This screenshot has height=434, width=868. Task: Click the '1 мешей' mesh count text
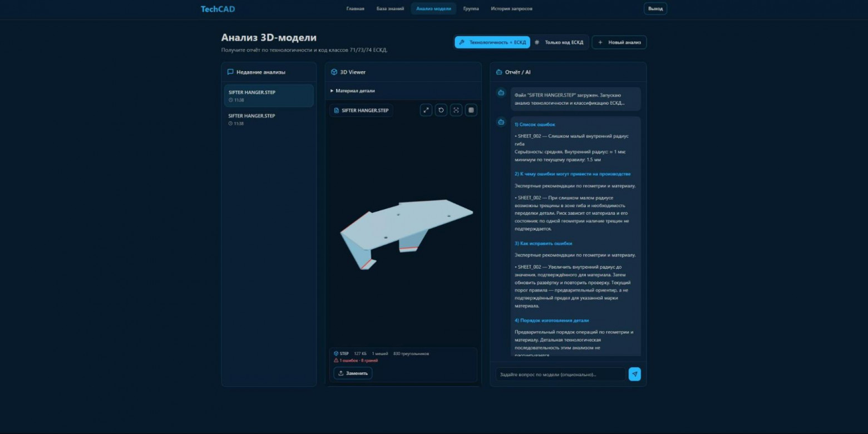(380, 353)
